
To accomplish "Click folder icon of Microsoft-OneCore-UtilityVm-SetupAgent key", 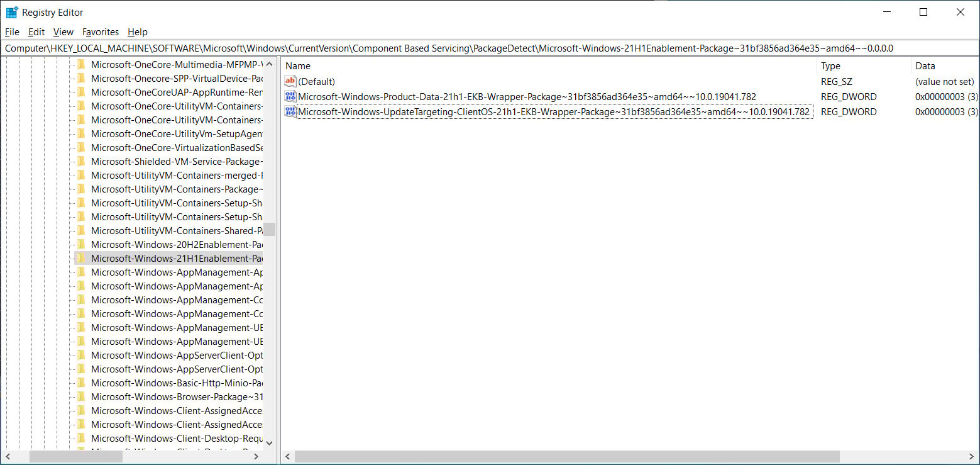I will pos(81,133).
